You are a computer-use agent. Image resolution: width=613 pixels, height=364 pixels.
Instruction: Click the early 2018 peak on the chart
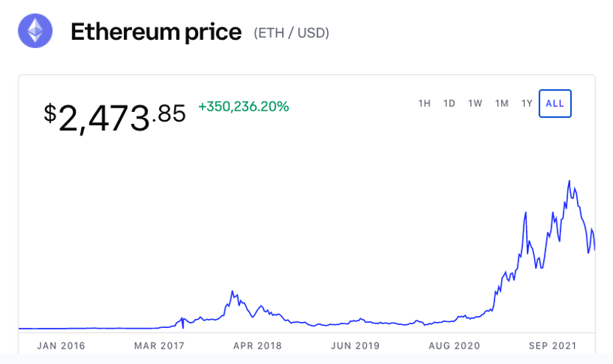232,292
